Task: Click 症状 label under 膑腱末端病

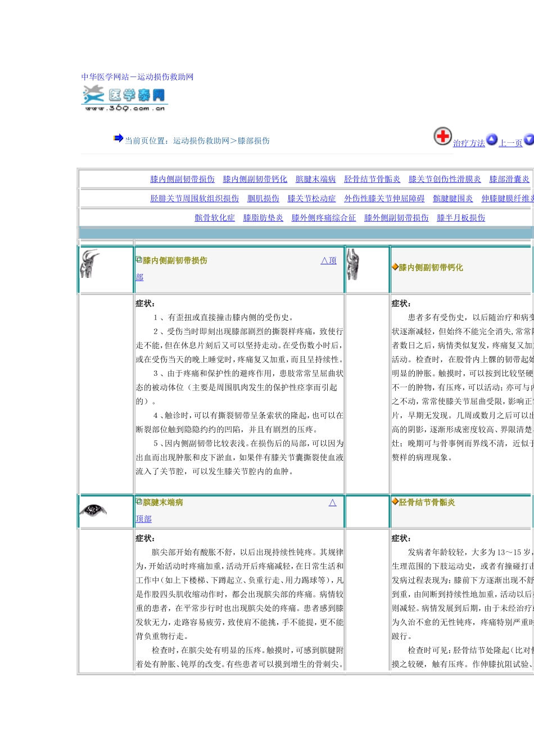Action: point(146,539)
